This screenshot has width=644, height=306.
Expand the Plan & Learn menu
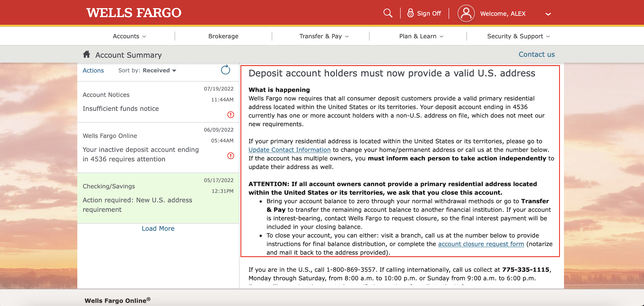pyautogui.click(x=421, y=36)
